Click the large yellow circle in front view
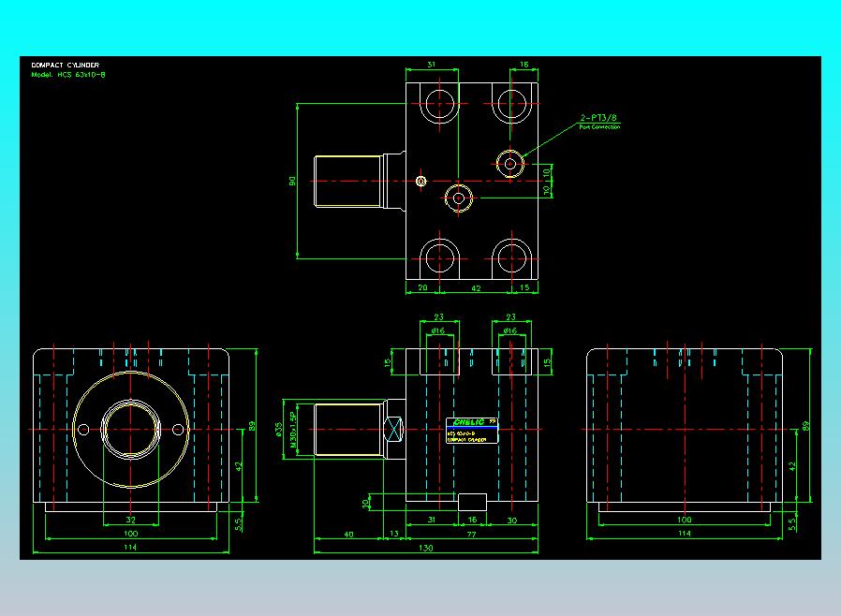Image resolution: width=841 pixels, height=616 pixels. tap(131, 430)
